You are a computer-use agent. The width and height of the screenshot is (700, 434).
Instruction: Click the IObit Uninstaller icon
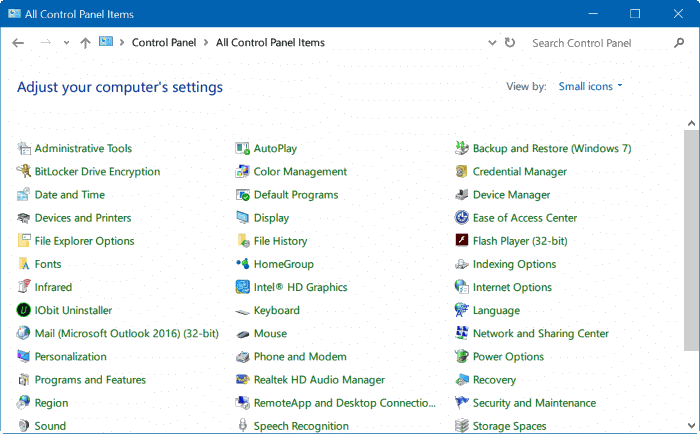point(24,310)
